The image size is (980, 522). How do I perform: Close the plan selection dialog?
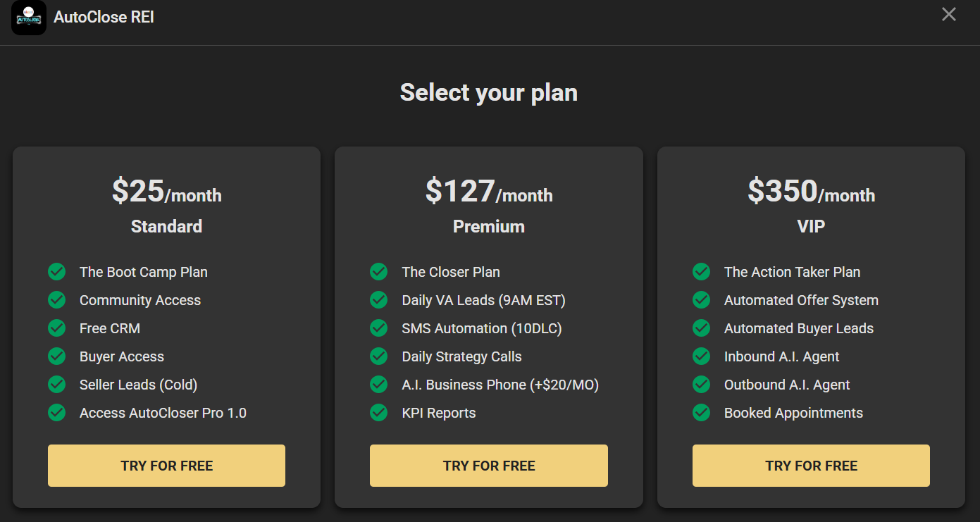coord(949,14)
